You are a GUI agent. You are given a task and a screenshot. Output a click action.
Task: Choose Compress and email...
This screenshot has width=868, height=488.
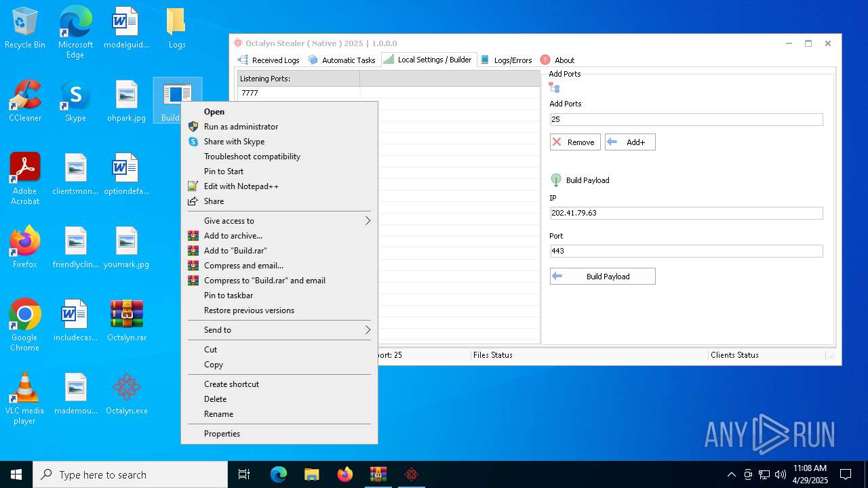tap(279, 266)
